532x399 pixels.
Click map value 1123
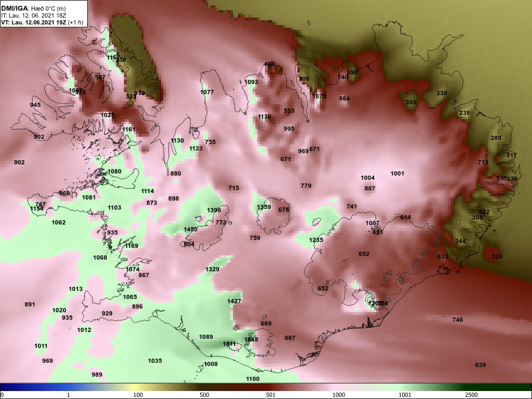(196, 148)
